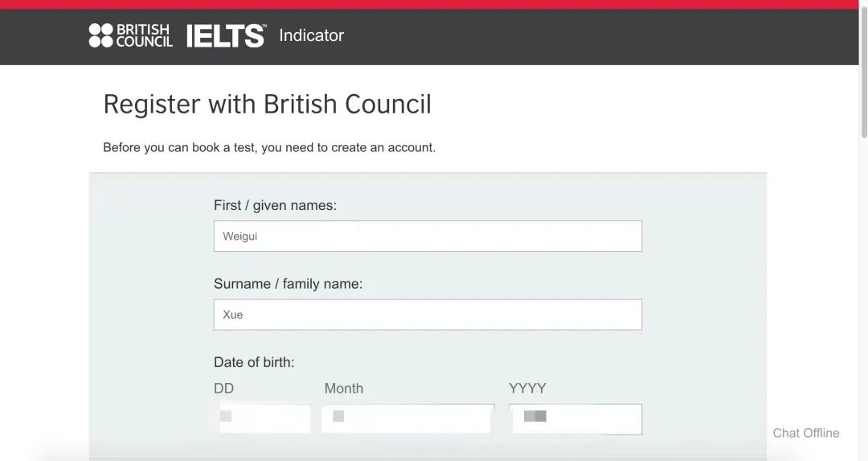This screenshot has height=461, width=868.
Task: Open the DD day of birth field
Action: 262,419
